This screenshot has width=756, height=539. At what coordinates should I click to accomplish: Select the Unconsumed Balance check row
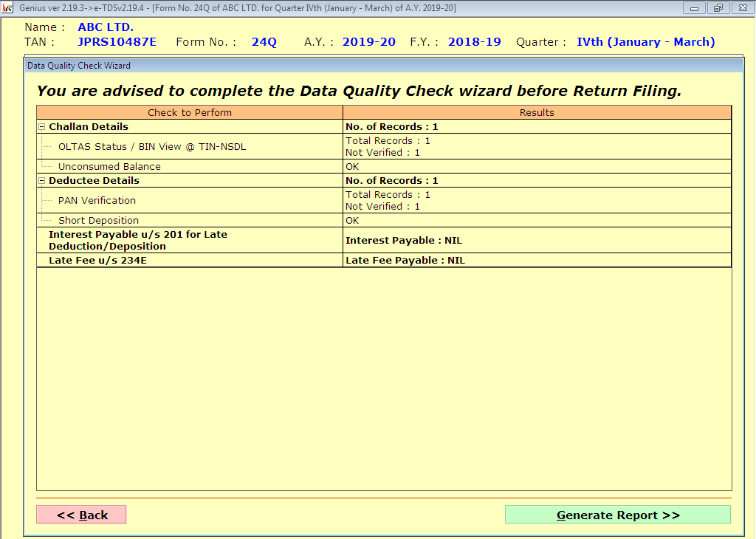coord(109,167)
